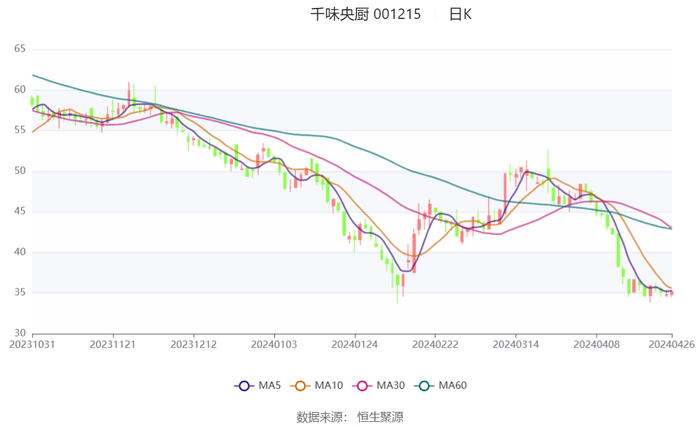Click the 数据来源 恒生聚源 source text
The height and width of the screenshot is (426, 700).
click(x=350, y=416)
